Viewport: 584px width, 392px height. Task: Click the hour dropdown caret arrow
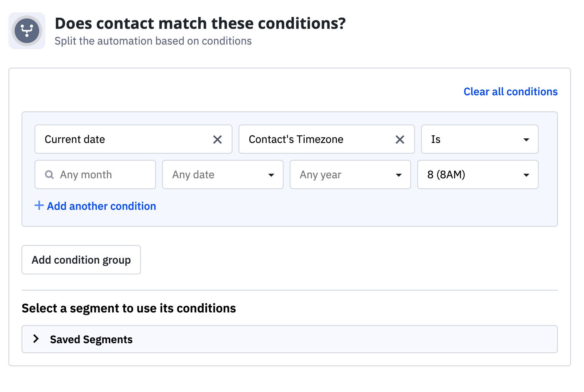526,175
